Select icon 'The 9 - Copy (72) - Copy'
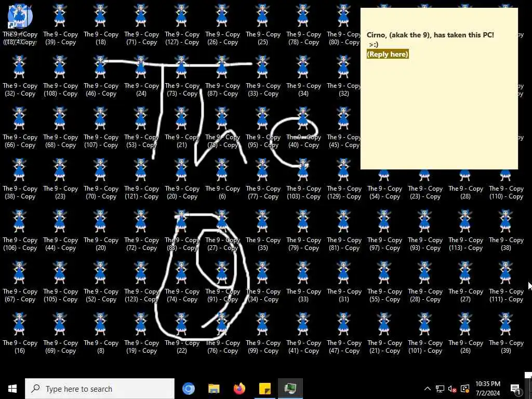532x399 pixels. coord(141,231)
